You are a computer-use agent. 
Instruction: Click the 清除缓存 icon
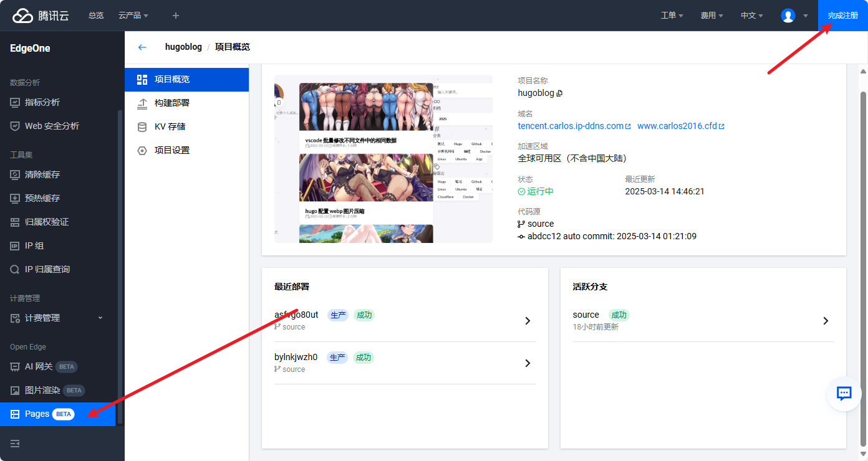tap(15, 174)
